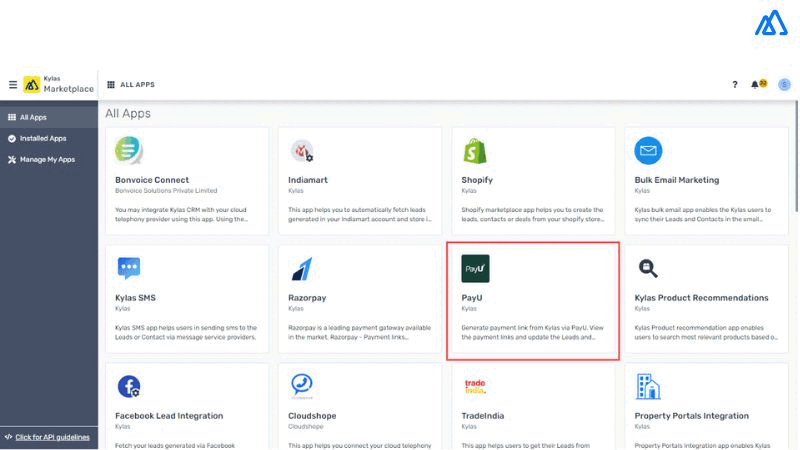Click the PayU app logo

click(475, 269)
